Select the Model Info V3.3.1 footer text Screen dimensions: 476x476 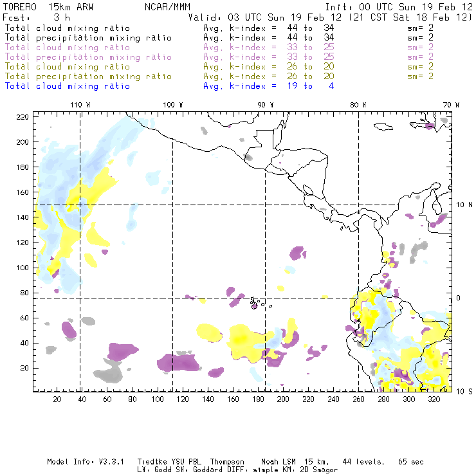(86, 462)
